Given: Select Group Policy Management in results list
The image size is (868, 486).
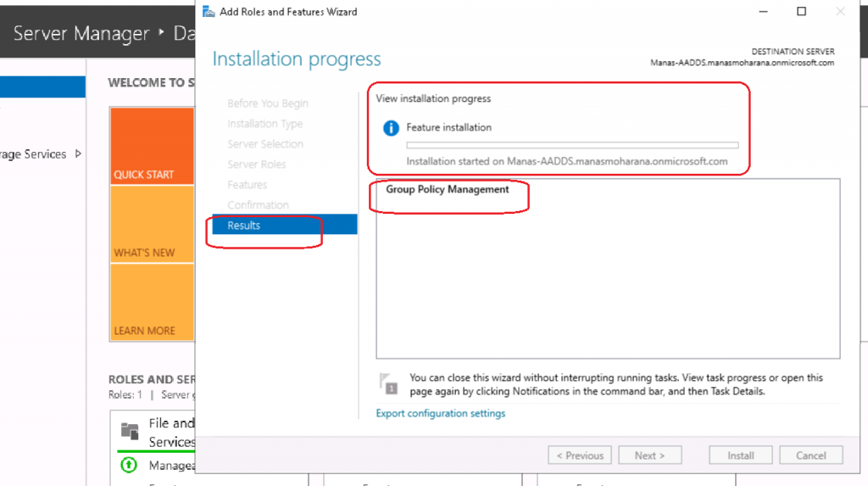Looking at the screenshot, I should click(448, 190).
